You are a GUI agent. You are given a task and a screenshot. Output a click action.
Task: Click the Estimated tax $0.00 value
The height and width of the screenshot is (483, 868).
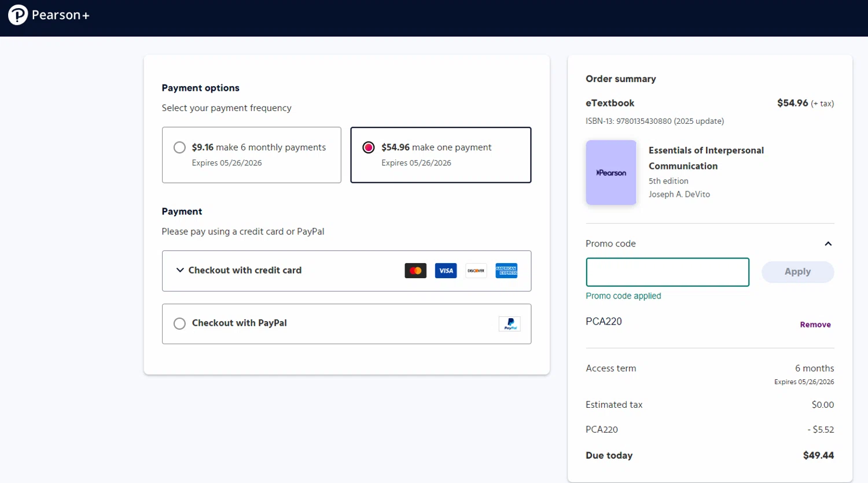(x=823, y=405)
